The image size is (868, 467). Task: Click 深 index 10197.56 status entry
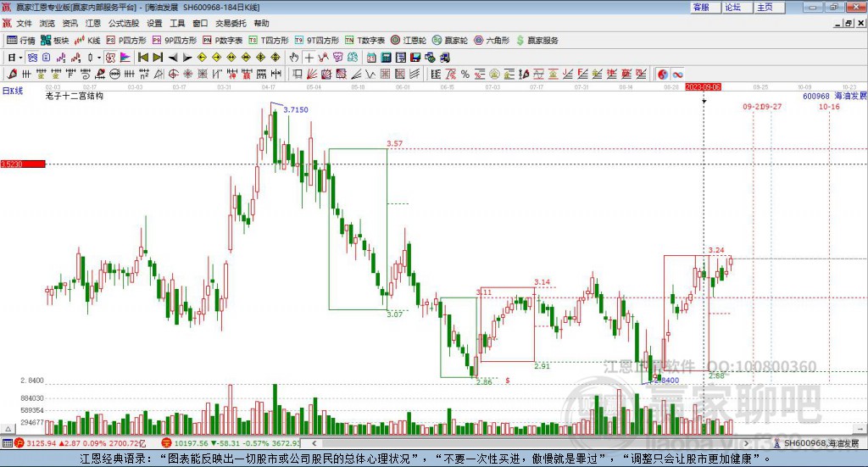[231, 443]
